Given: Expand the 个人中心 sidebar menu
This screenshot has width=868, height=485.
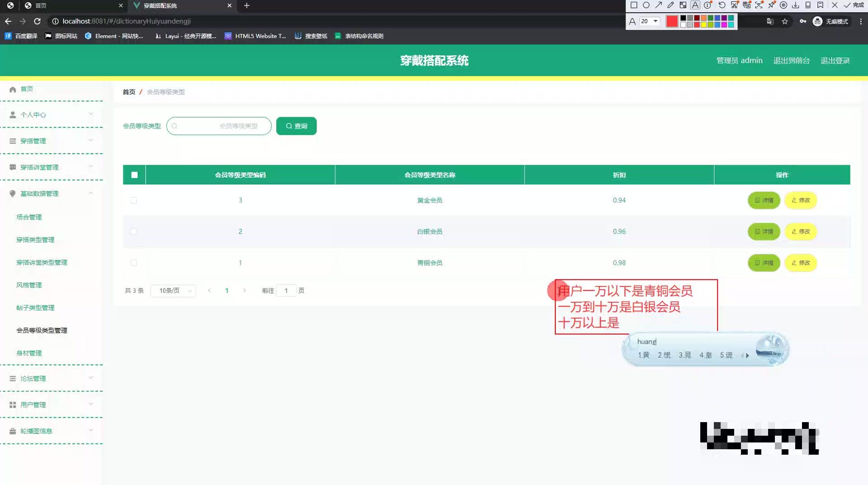Looking at the screenshot, I should pyautogui.click(x=52, y=114).
